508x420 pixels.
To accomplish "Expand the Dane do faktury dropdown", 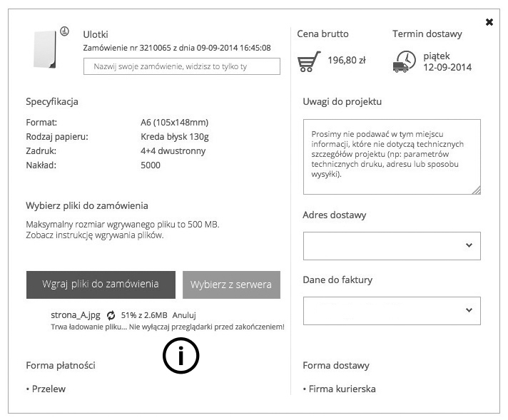I will point(392,311).
